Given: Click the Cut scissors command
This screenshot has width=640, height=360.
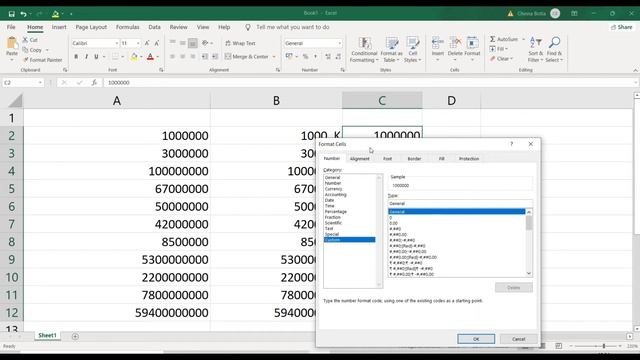Looking at the screenshot, I should (30, 40).
